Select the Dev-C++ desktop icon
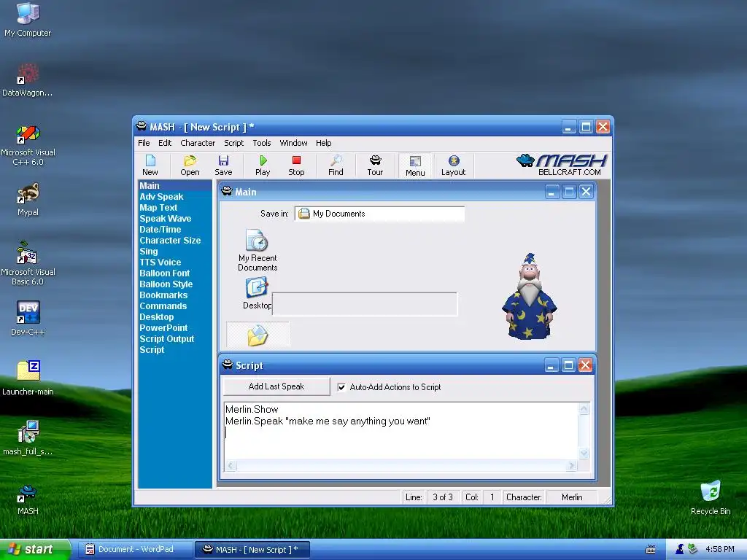 pos(28,318)
